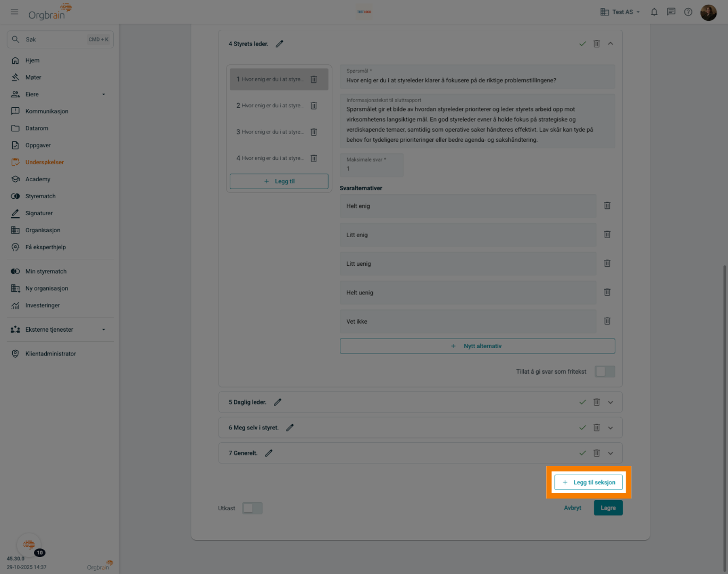Edit the 'Generelt' section title
Image resolution: width=728 pixels, height=574 pixels.
pyautogui.click(x=269, y=453)
